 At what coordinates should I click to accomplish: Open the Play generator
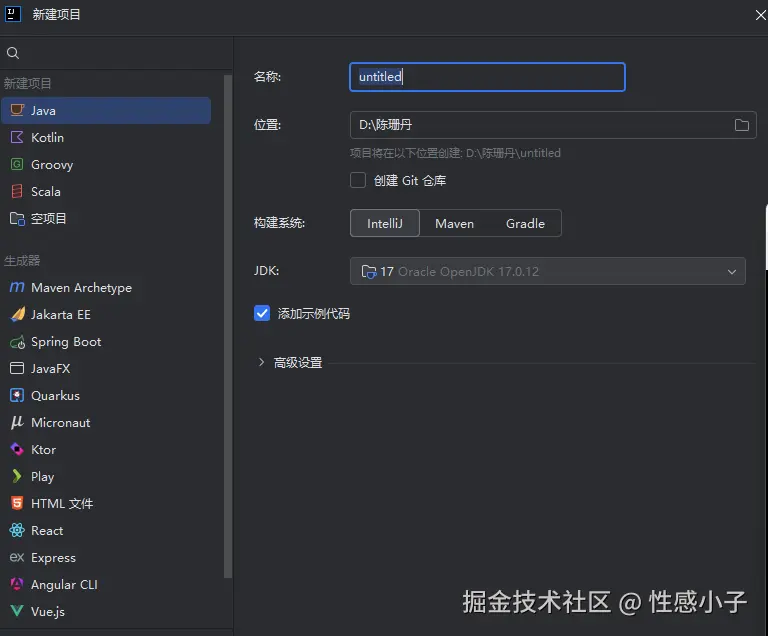[106, 476]
